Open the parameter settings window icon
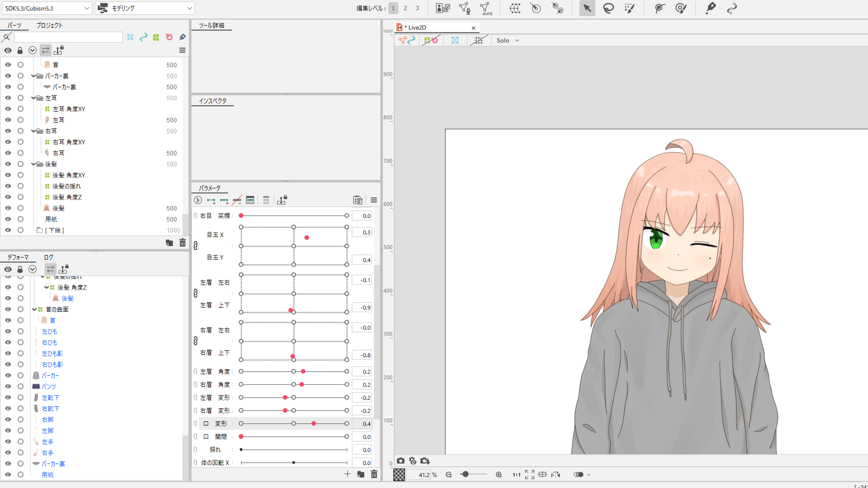Image resolution: width=868 pixels, height=488 pixels. click(x=250, y=200)
